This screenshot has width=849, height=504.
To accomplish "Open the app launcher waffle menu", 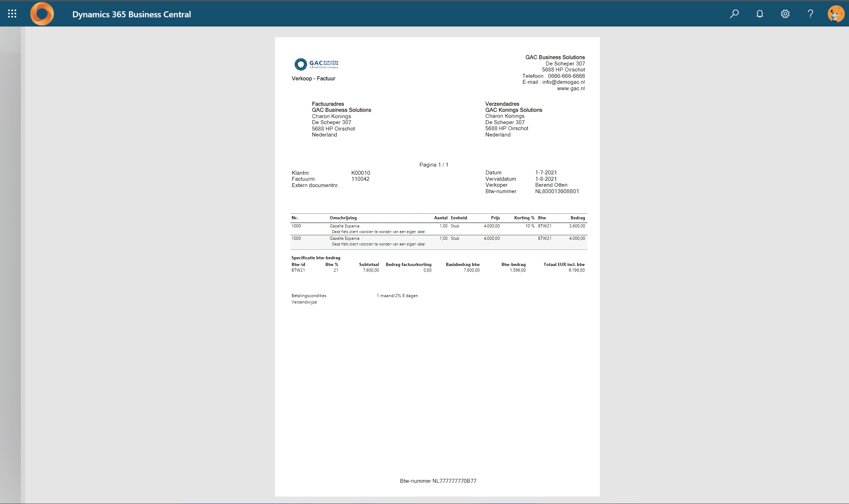I will pos(12,14).
